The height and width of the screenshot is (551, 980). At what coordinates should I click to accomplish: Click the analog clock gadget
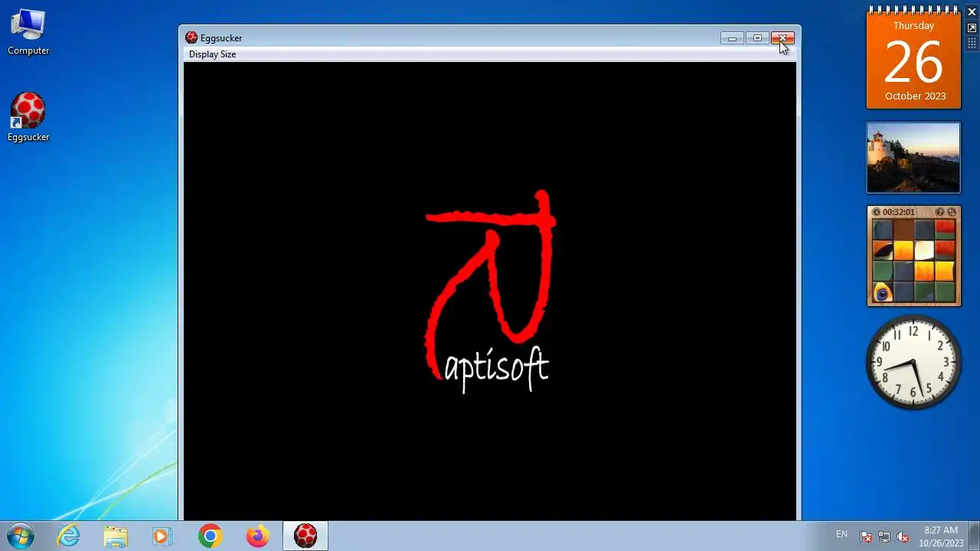(913, 362)
